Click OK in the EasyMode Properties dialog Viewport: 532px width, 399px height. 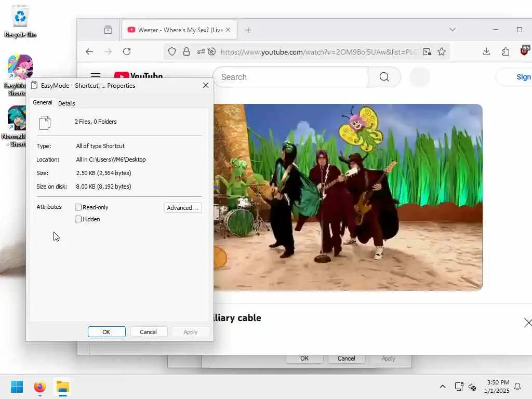coord(107,332)
